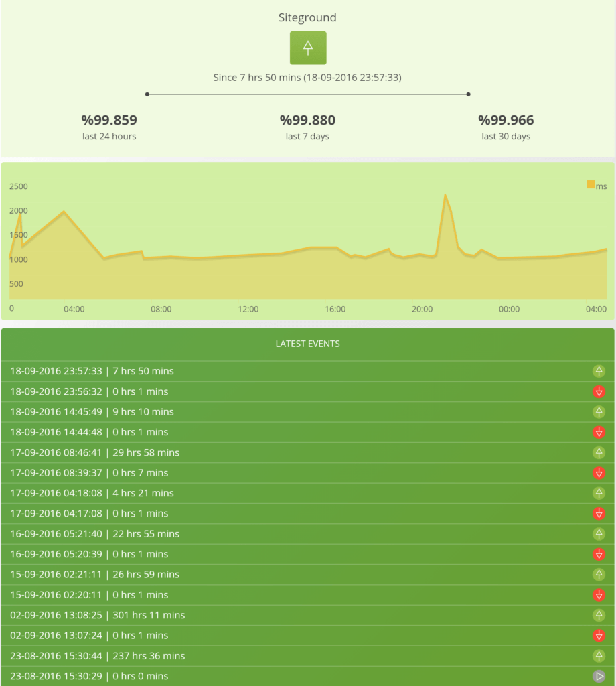The height and width of the screenshot is (686, 616).
Task: Click the down icon on the 0 hrs 7 mins row
Action: coord(599,473)
